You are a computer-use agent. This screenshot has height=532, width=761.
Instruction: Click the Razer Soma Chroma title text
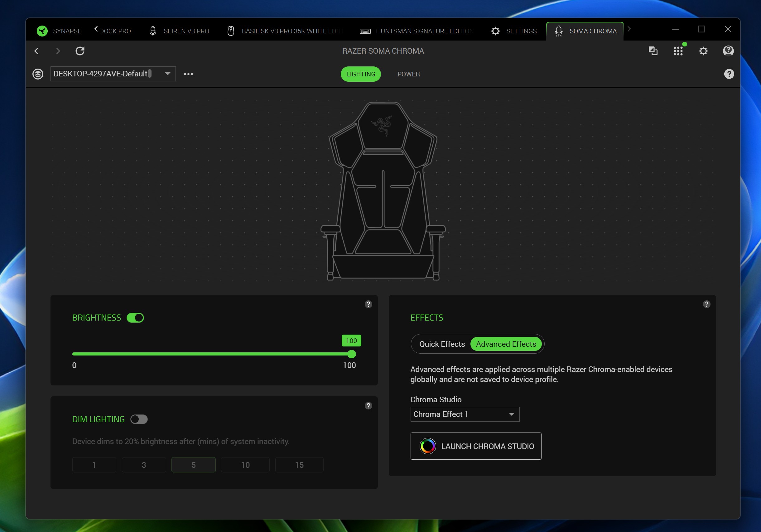383,51
